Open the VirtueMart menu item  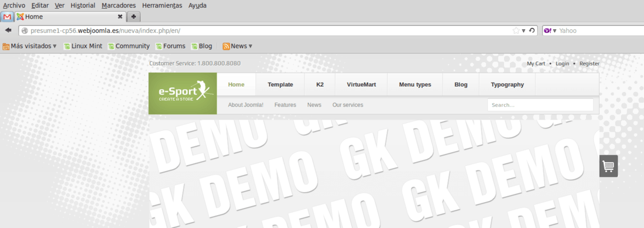click(x=361, y=84)
